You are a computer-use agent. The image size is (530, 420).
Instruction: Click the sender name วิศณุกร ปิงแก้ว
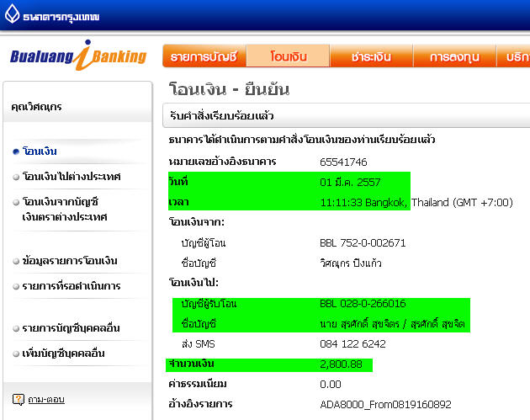pos(351,263)
